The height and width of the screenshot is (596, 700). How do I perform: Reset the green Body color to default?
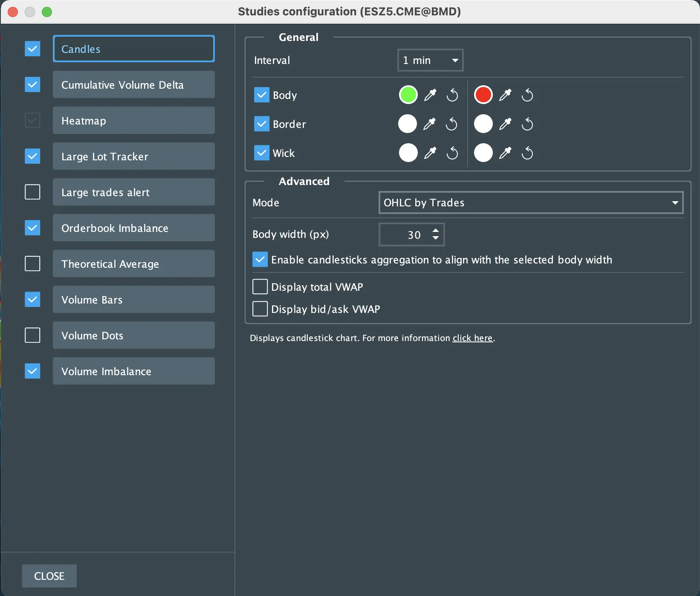(452, 95)
